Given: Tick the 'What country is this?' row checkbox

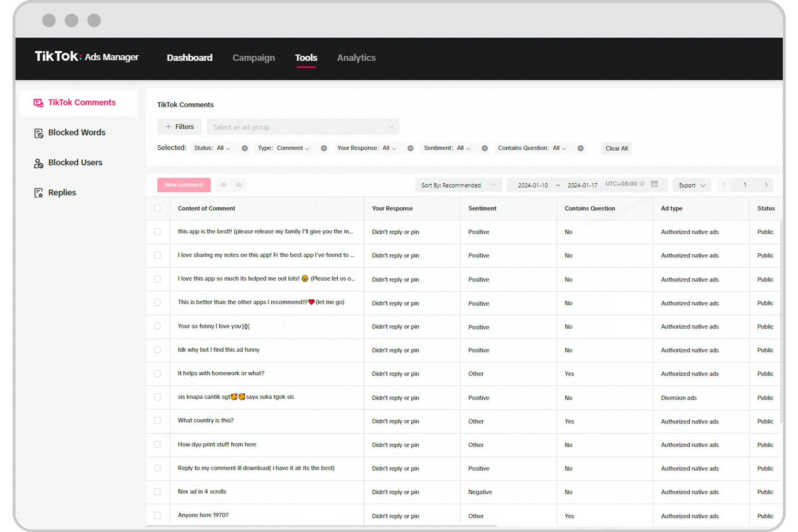Looking at the screenshot, I should [157, 421].
